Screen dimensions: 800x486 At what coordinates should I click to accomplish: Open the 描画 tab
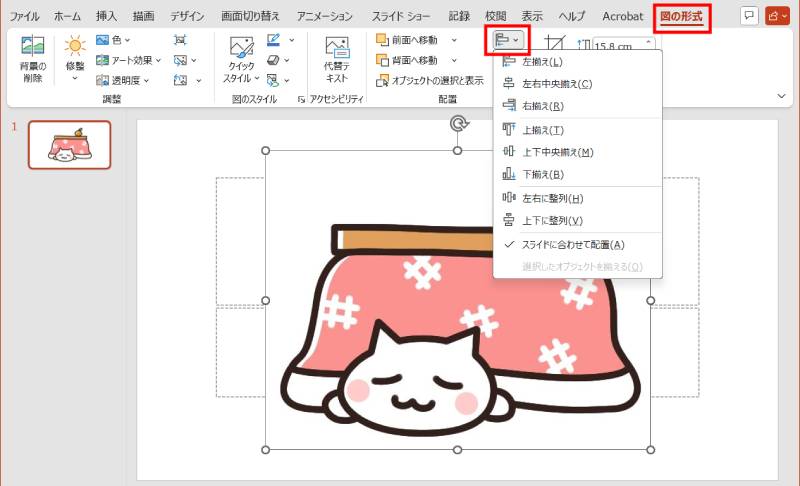coord(143,16)
